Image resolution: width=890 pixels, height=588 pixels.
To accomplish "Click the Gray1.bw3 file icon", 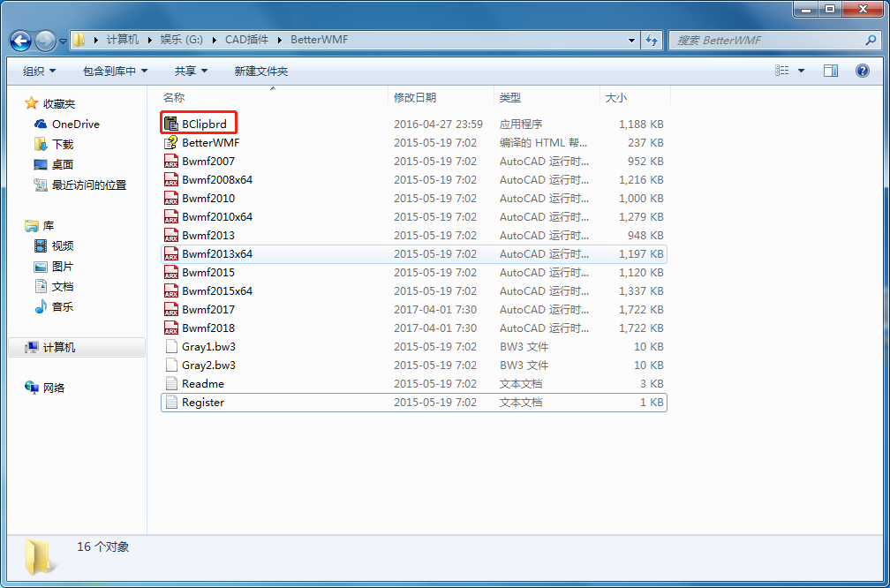I will [171, 346].
